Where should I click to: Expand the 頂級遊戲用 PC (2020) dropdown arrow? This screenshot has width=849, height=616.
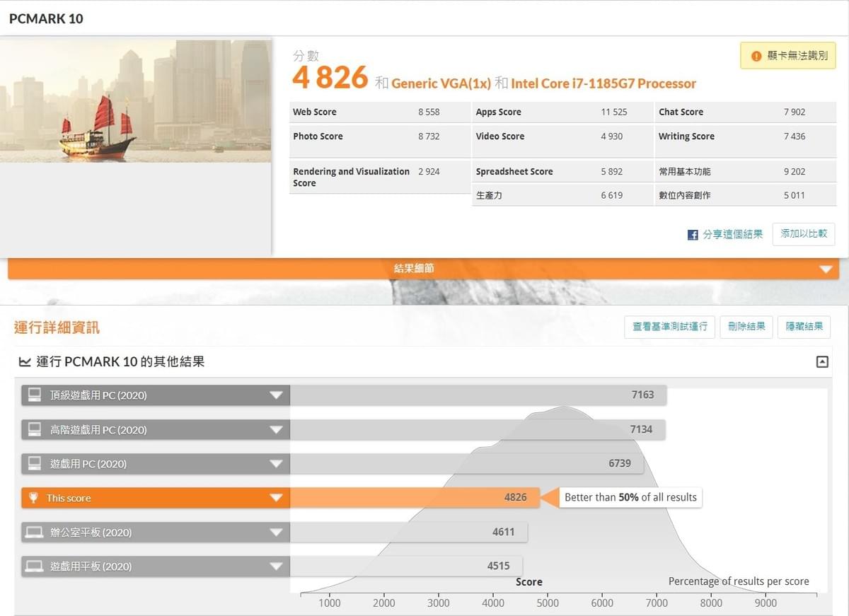[x=276, y=395]
